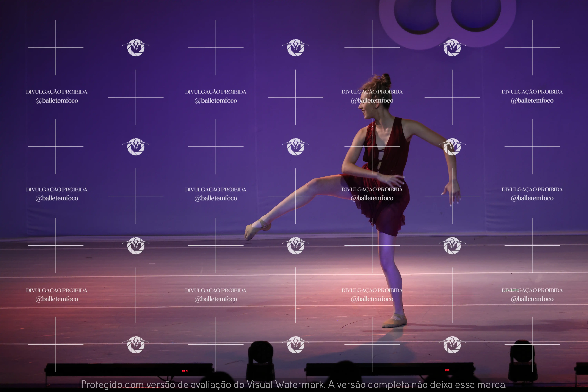The width and height of the screenshot is (588, 392).
Task: Click the word Protegido in the bottom caption
Action: pos(101,384)
